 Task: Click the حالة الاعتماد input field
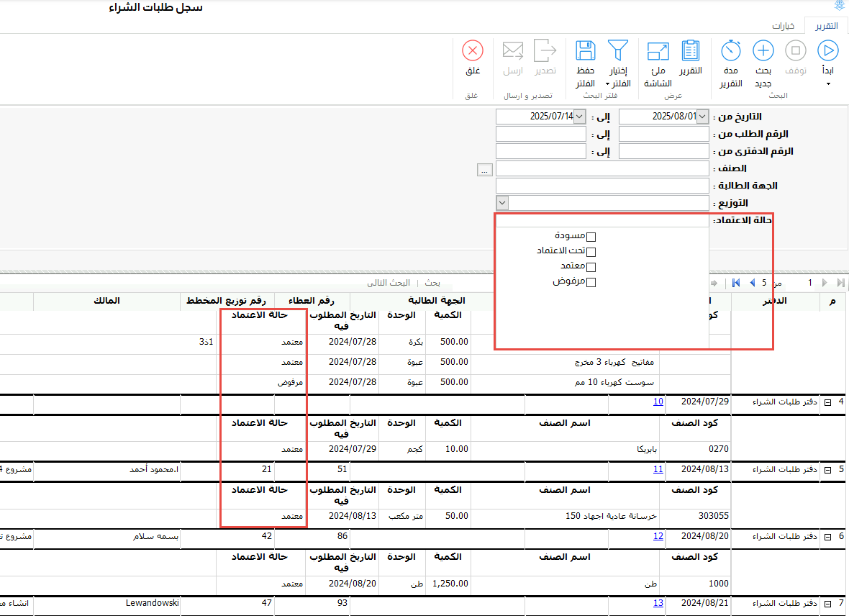tap(602, 220)
